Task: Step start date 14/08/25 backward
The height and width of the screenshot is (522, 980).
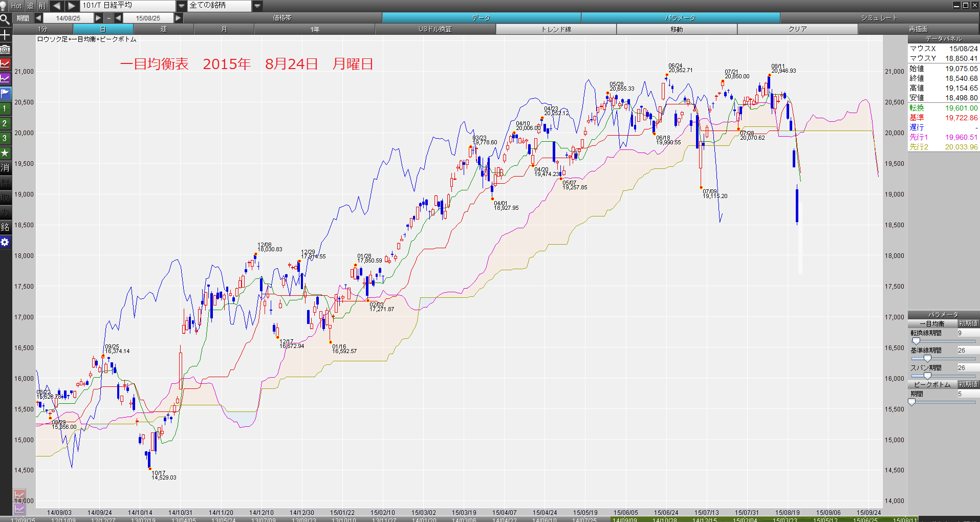Action: [x=38, y=18]
